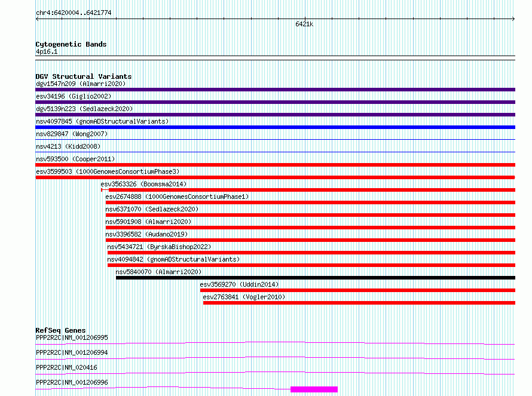The image size is (532, 396).
Task: Select nsv4213 (Kidd2008) variant label
Action: tap(68, 146)
